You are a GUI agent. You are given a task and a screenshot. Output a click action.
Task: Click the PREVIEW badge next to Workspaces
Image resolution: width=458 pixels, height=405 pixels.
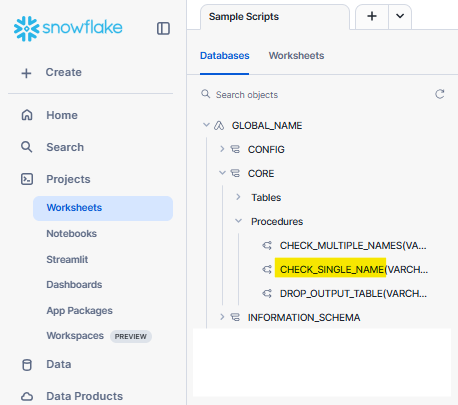click(x=131, y=336)
